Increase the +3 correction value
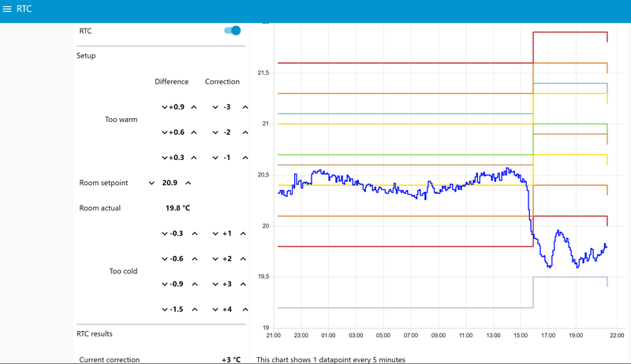This screenshot has height=364, width=631. (x=243, y=284)
